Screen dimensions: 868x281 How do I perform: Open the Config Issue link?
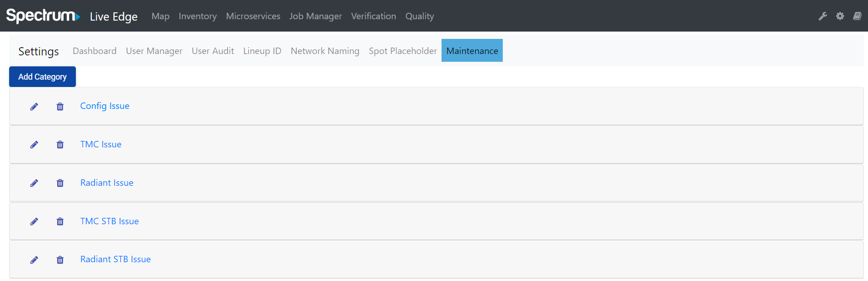pos(105,106)
